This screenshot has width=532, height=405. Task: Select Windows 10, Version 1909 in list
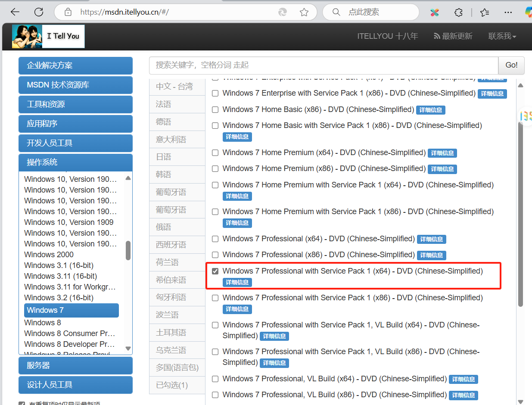[69, 222]
